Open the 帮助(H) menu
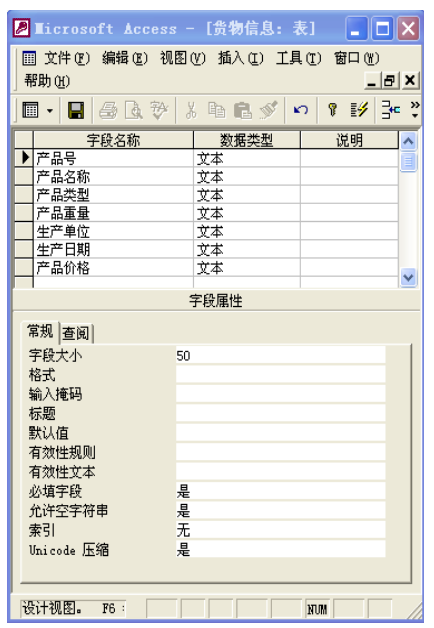 (47, 81)
